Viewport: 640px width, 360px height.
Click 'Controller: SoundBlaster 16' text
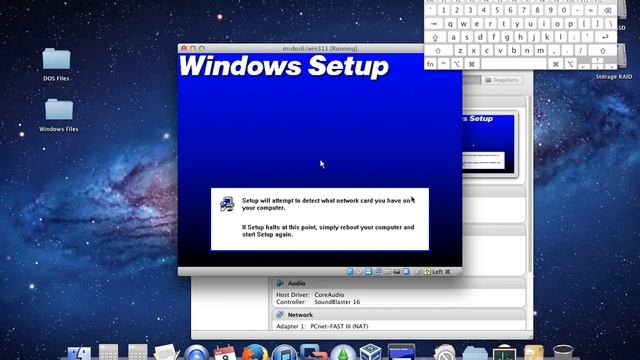(x=318, y=302)
